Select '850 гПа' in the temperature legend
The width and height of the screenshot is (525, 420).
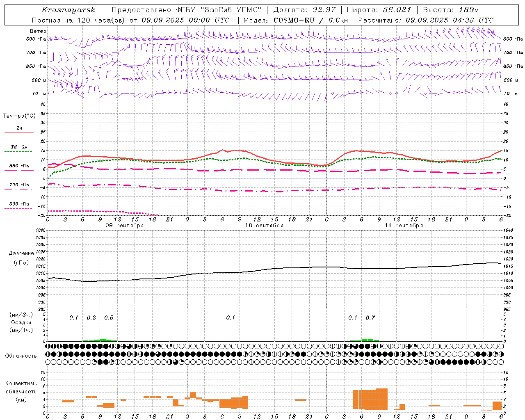click(19, 166)
